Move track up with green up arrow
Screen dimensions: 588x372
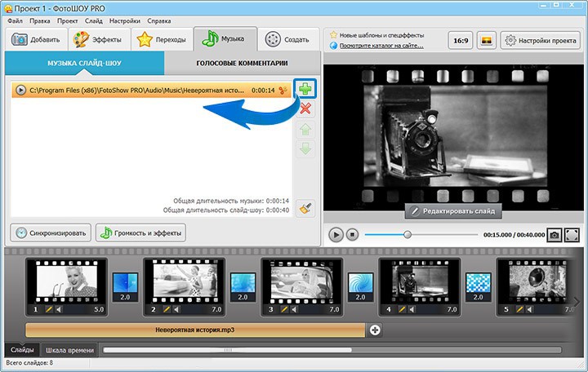click(305, 130)
